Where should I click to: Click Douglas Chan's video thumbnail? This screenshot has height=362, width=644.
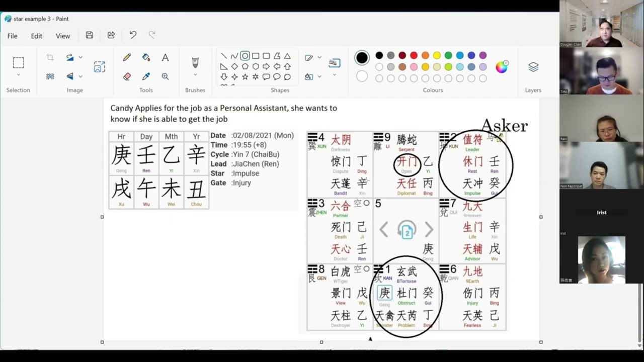[x=601, y=24]
